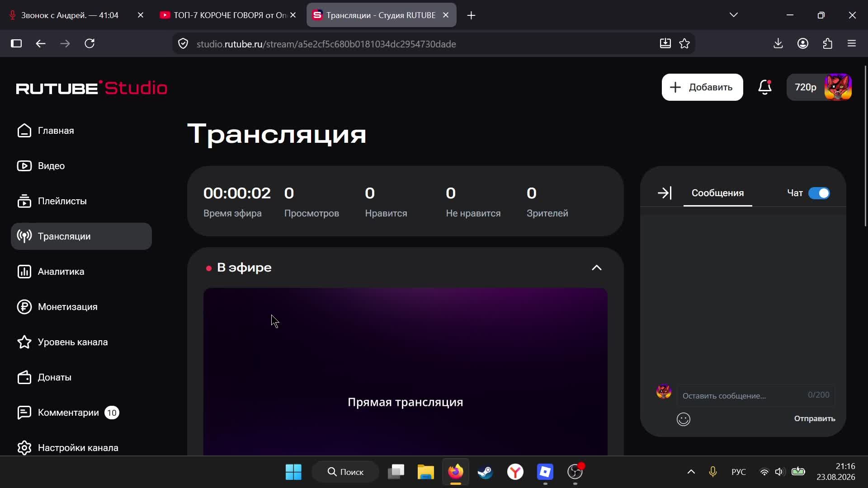Open the notifications bell
This screenshot has height=488, width=868.
tap(765, 87)
